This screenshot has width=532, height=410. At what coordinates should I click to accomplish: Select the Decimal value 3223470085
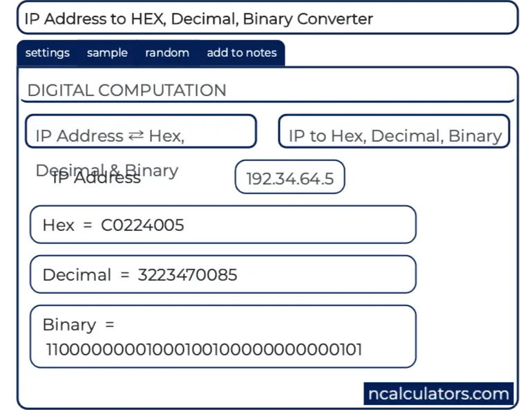pos(187,274)
